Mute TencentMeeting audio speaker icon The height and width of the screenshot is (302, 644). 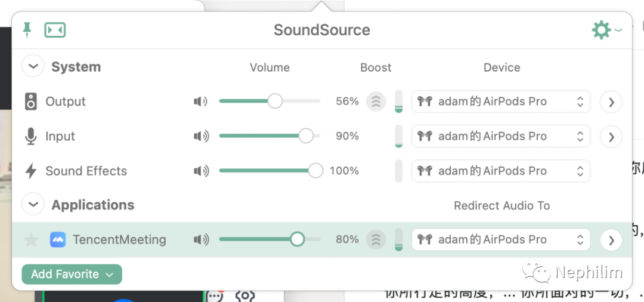click(200, 240)
